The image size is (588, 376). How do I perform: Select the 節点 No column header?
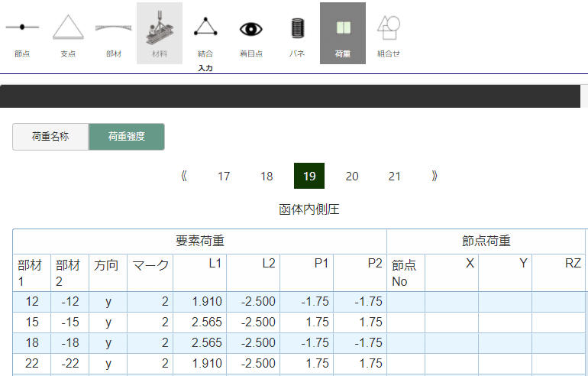tap(406, 273)
